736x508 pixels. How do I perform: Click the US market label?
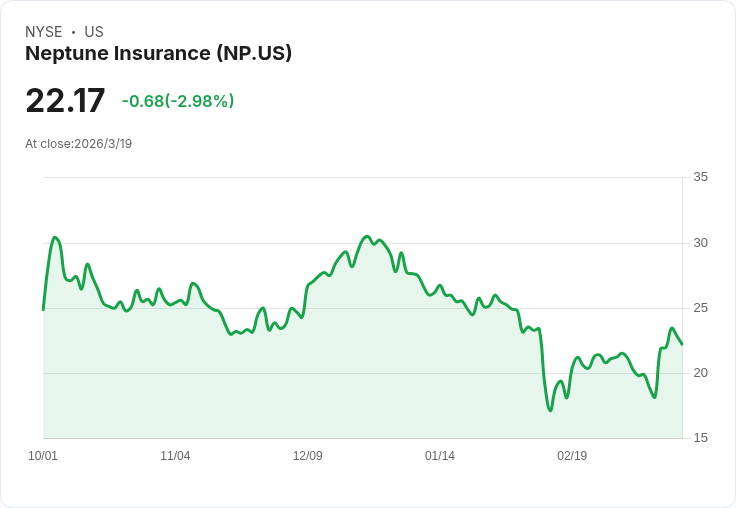pos(94,32)
